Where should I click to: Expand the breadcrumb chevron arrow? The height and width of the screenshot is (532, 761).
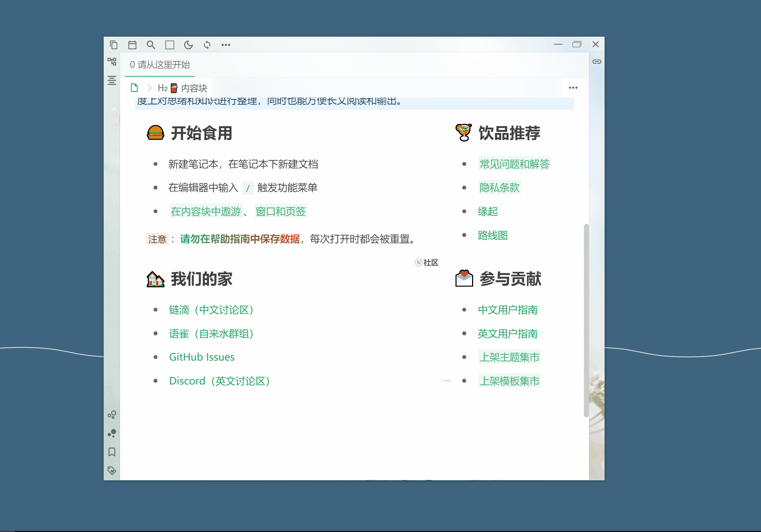(150, 88)
